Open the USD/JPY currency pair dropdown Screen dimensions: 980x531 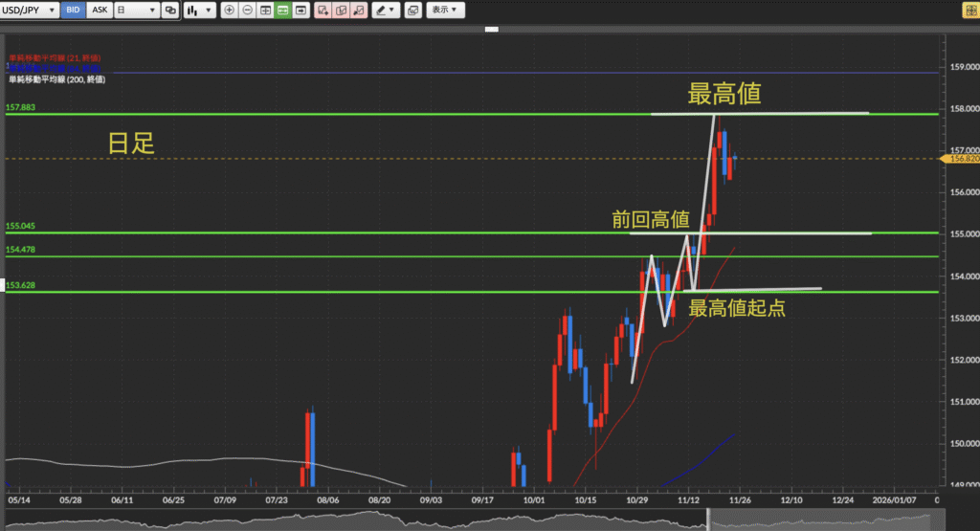point(30,11)
